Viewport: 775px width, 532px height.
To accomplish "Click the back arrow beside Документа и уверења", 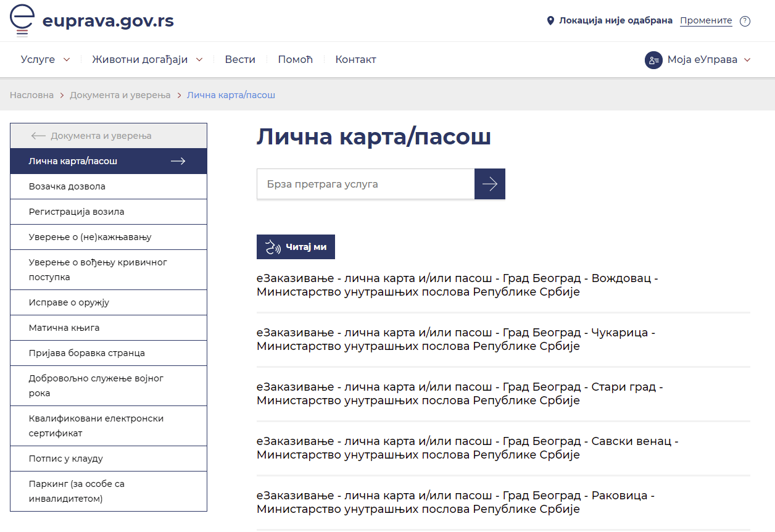I will pyautogui.click(x=38, y=136).
